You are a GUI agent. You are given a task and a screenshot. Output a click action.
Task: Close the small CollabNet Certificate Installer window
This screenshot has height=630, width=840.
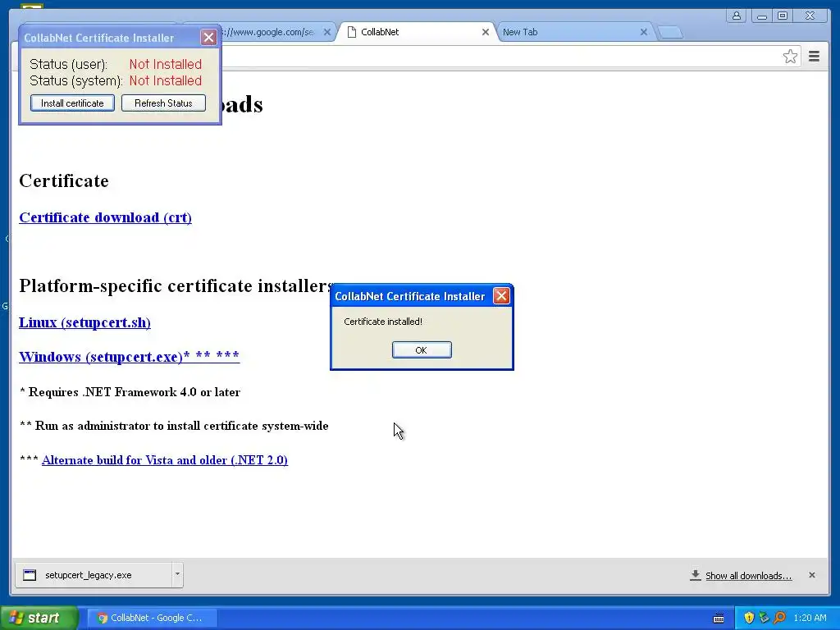209,37
